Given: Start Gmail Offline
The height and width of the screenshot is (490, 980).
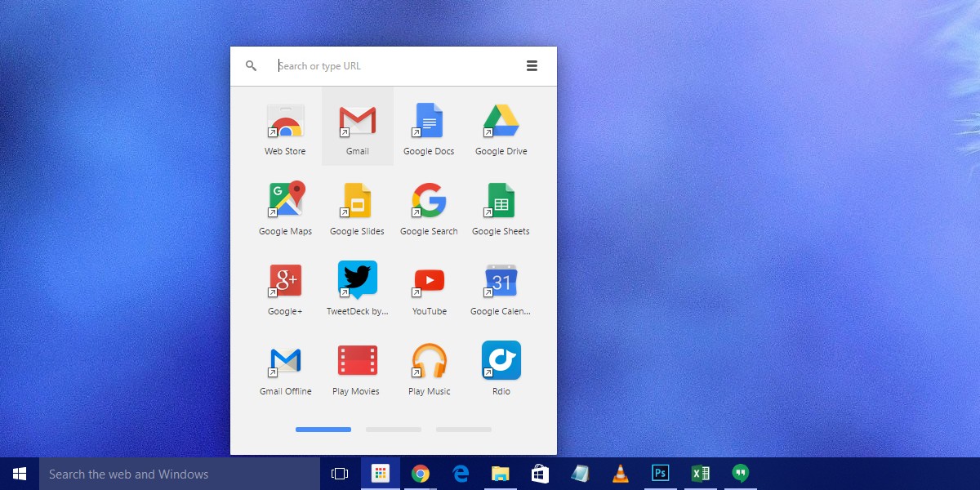Looking at the screenshot, I should click(x=285, y=361).
